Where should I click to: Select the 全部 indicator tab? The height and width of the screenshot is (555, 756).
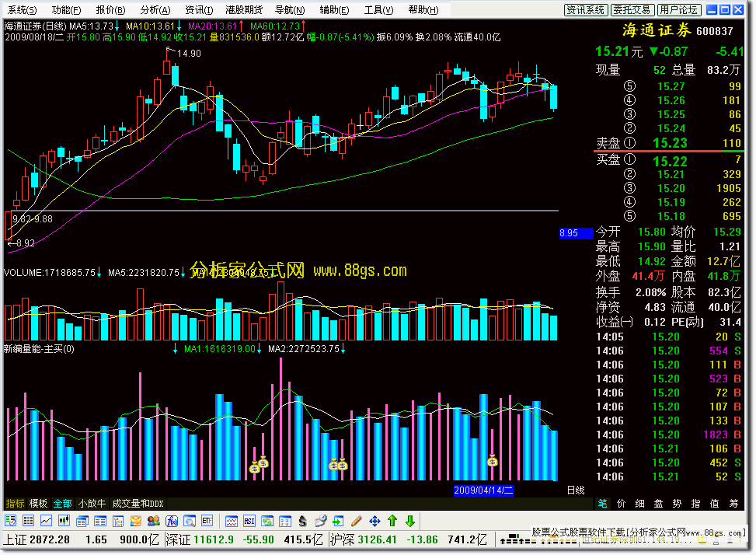coord(62,504)
